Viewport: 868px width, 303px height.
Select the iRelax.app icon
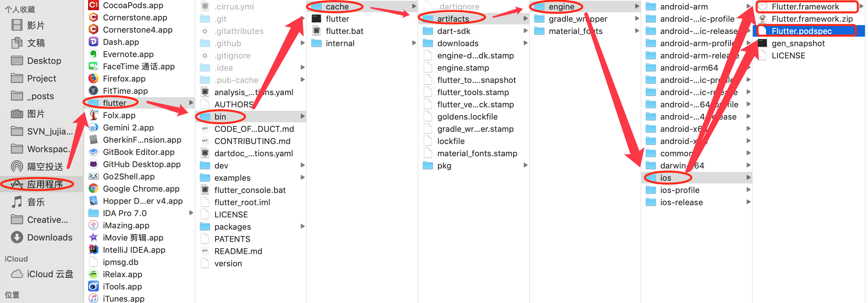click(x=93, y=274)
